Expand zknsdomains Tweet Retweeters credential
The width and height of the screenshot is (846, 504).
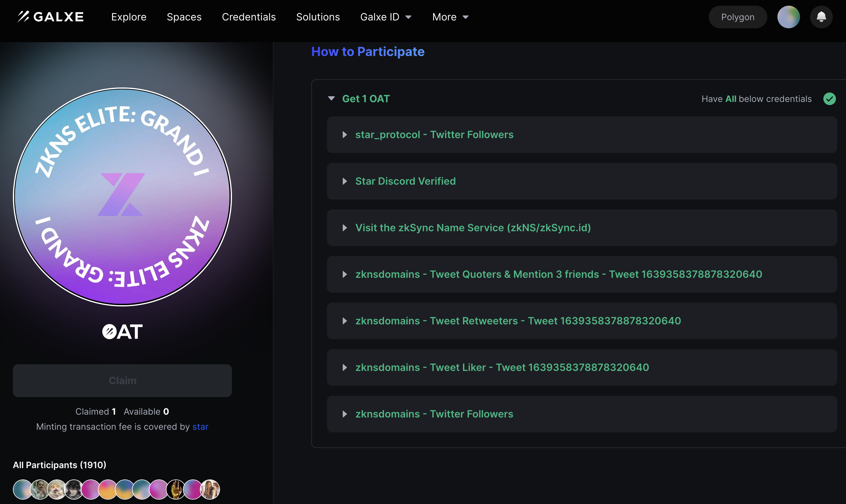pyautogui.click(x=582, y=321)
